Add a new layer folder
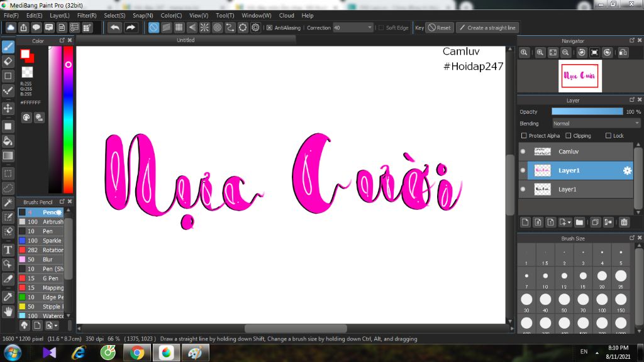 (579, 222)
